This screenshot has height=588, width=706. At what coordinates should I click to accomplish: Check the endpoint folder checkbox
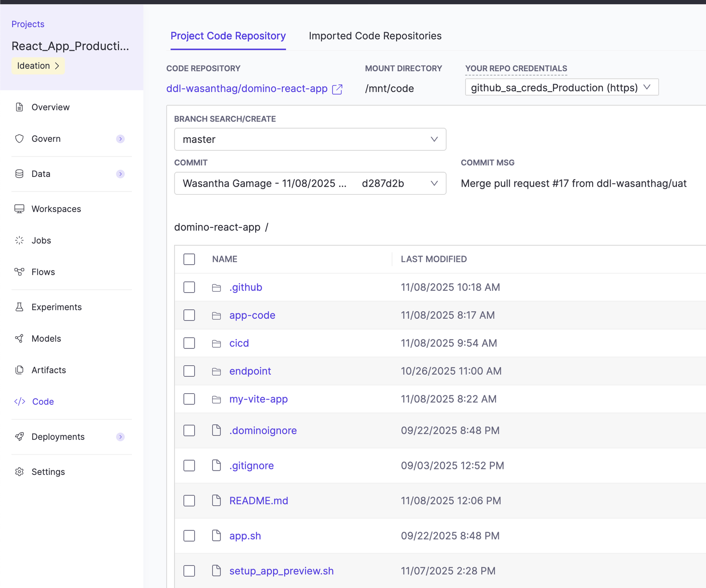click(189, 371)
